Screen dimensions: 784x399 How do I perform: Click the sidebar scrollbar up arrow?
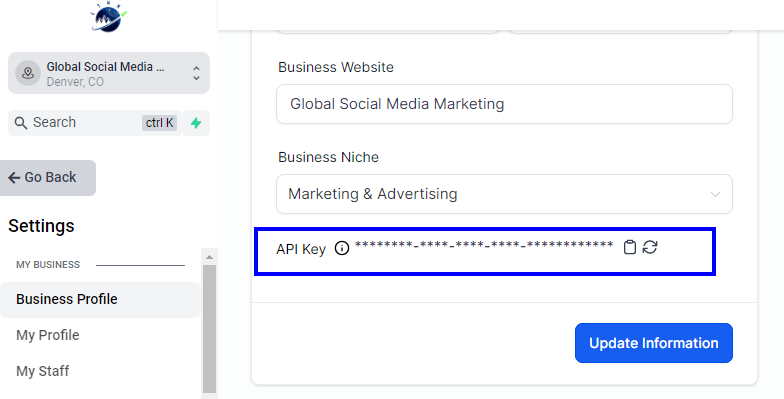(x=210, y=256)
